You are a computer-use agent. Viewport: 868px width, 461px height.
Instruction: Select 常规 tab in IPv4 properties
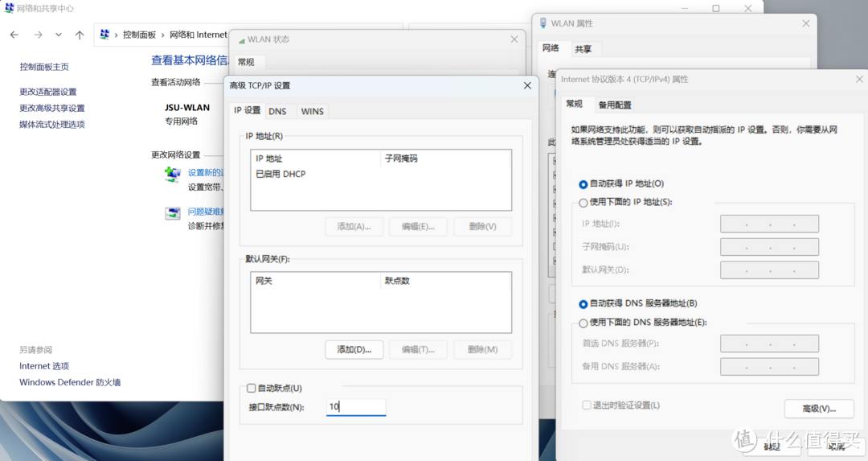(x=574, y=104)
